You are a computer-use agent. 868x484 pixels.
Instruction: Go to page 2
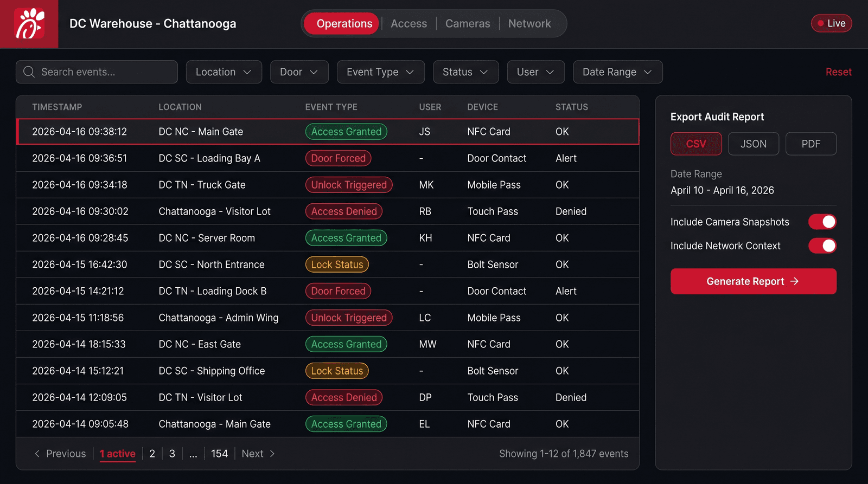(152, 454)
